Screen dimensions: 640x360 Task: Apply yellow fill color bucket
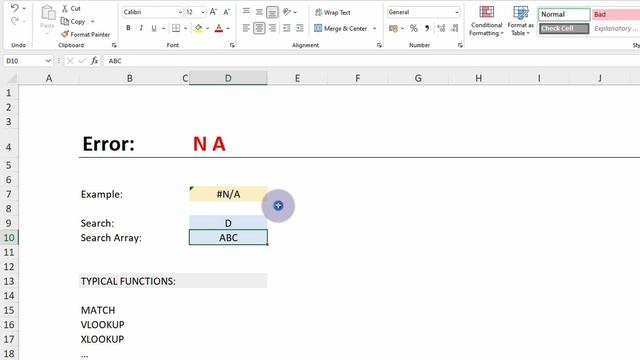(198, 28)
